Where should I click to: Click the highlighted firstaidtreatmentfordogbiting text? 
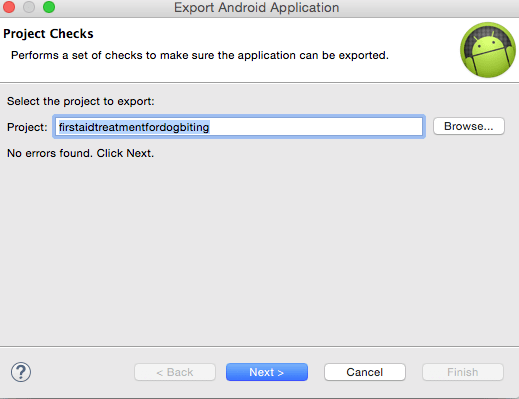[x=134, y=127]
